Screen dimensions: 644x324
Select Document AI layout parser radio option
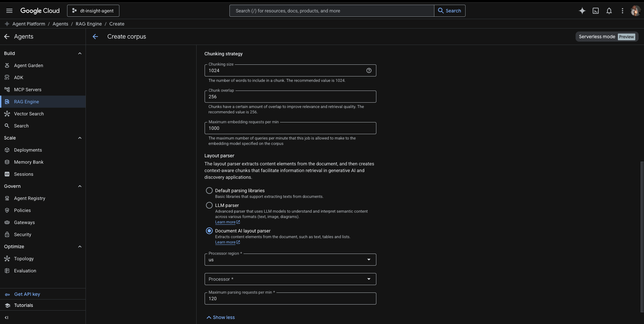pos(209,231)
